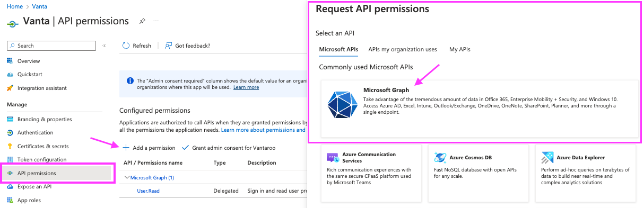Click the Type column header

220,162
